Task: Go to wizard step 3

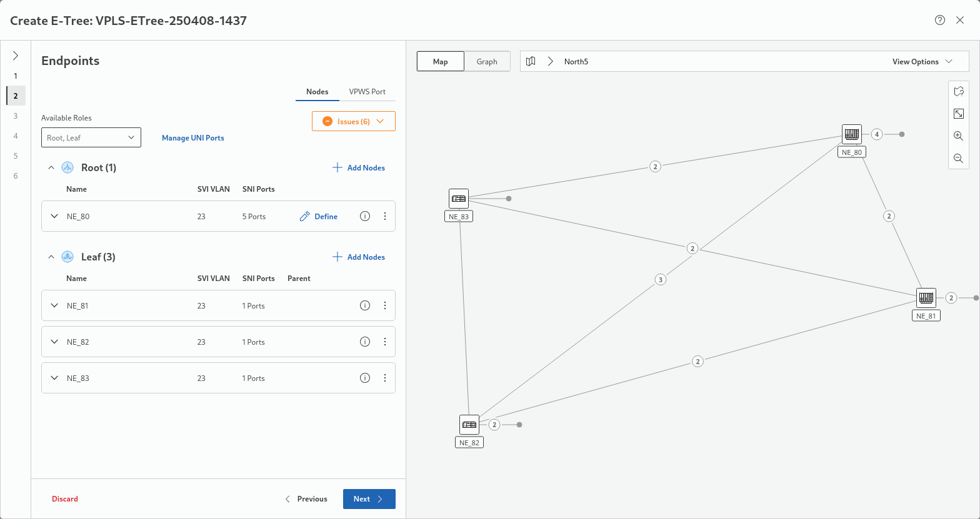Action: pos(16,116)
